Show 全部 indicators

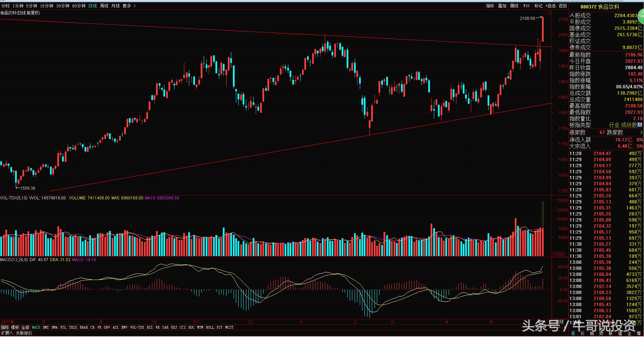tap(26, 327)
